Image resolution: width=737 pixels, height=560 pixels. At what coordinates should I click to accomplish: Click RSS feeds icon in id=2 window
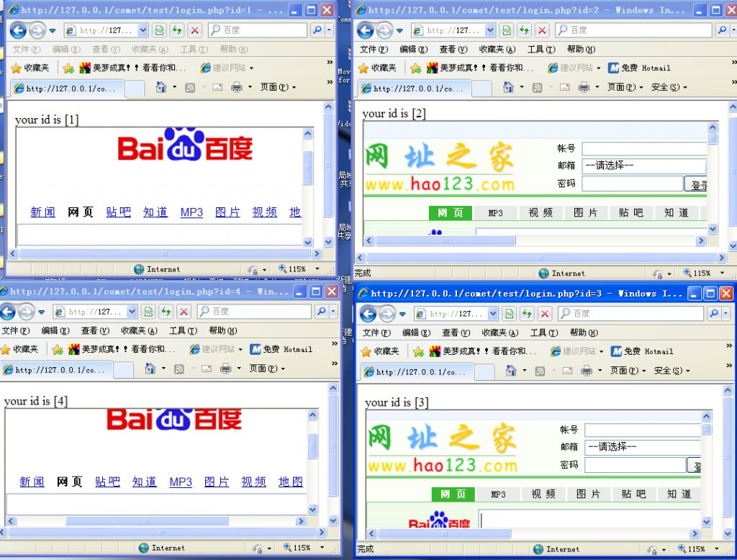537,88
